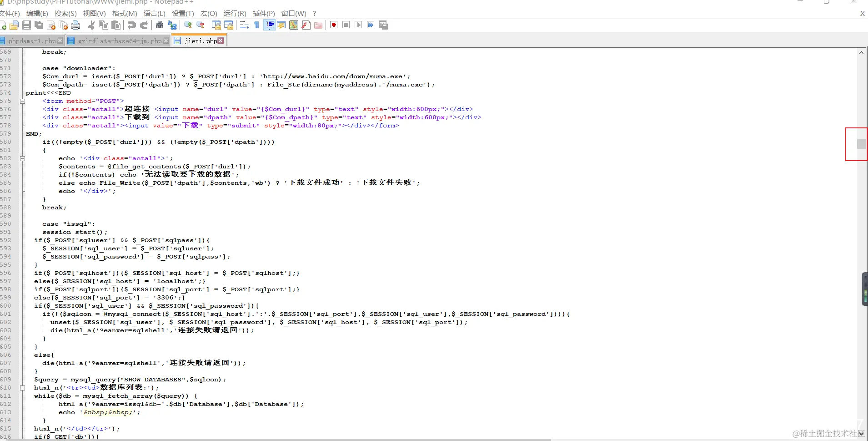Click the text 'case "issql":'
The image size is (868, 441).
click(69, 224)
